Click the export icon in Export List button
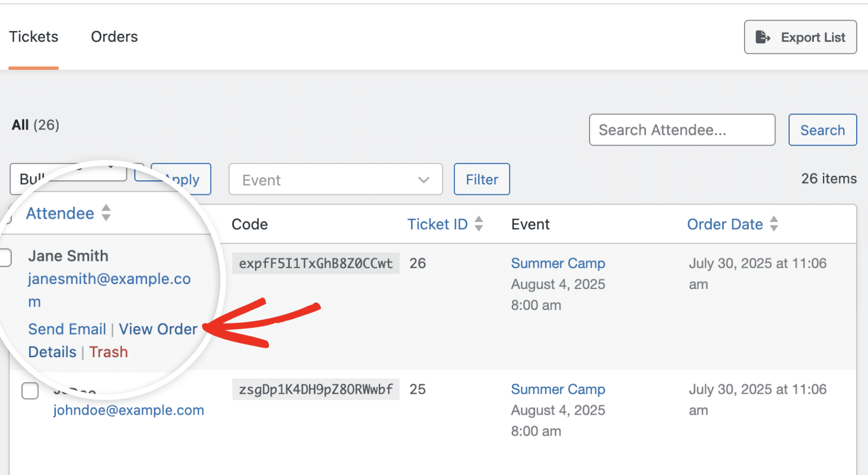The image size is (868, 475). pyautogui.click(x=763, y=37)
